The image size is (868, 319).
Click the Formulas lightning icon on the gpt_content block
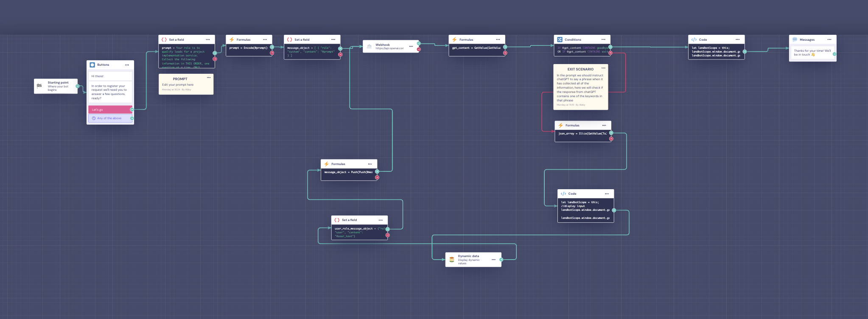coord(454,39)
